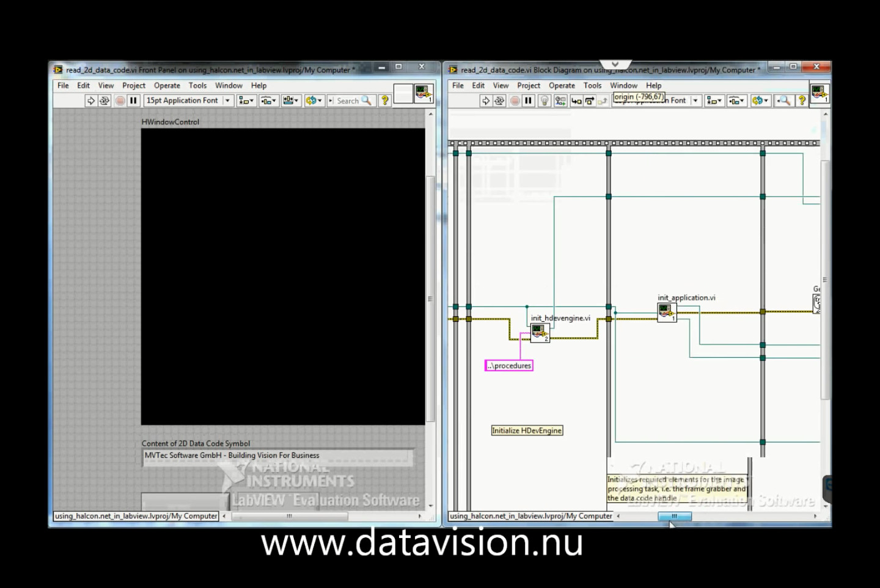
Task: Click LabVIEW icon in Block Diagram title bar
Action: coord(453,70)
